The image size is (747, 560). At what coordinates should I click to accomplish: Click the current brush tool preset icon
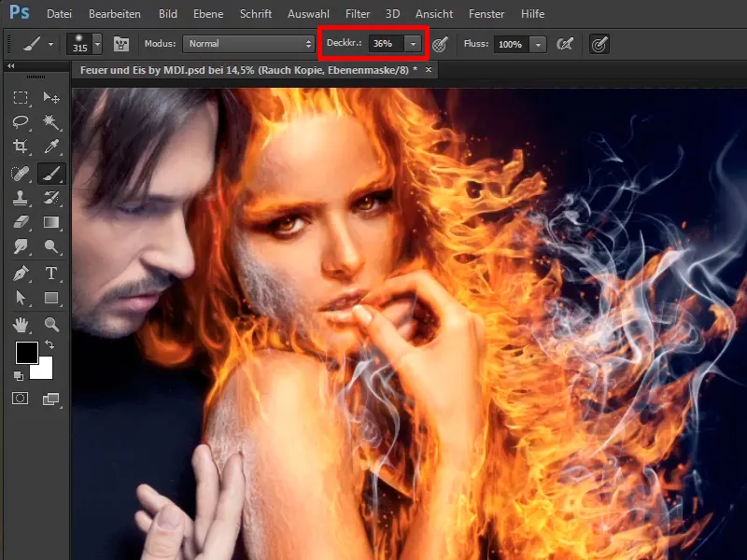pyautogui.click(x=32, y=44)
